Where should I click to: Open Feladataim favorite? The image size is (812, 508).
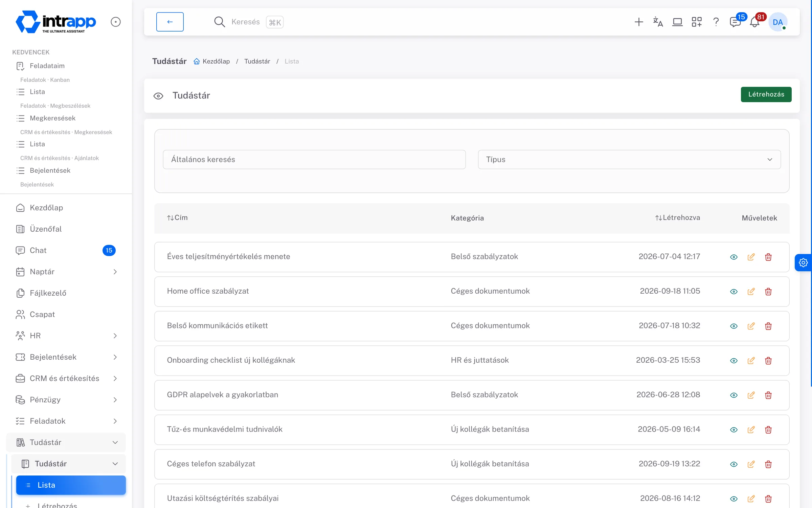tap(47, 66)
